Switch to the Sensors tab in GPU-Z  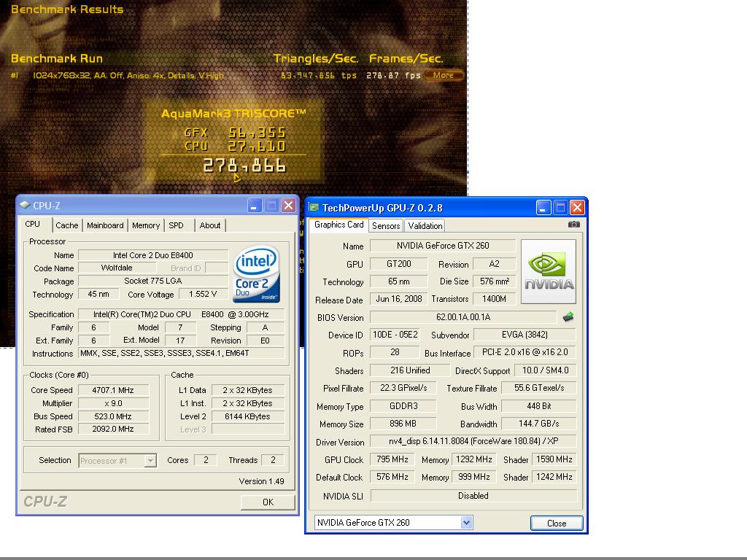click(x=386, y=226)
